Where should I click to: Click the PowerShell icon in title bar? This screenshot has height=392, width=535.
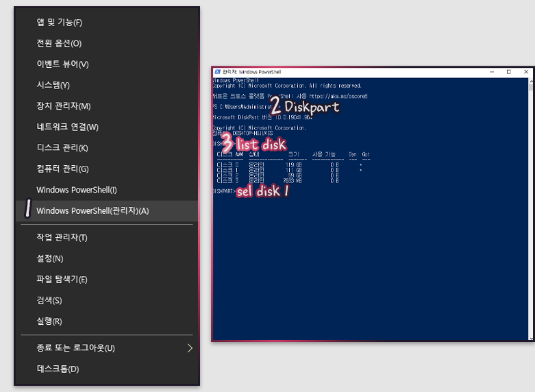(217, 72)
